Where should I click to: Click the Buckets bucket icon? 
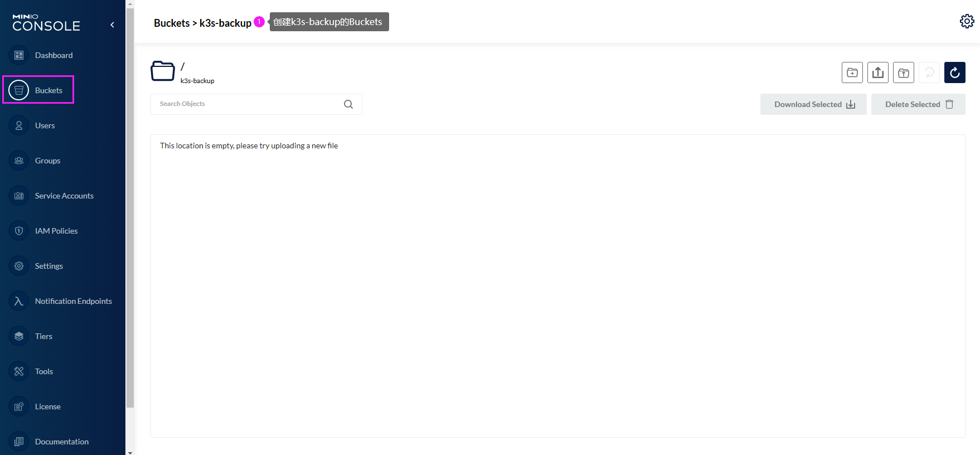(x=19, y=90)
